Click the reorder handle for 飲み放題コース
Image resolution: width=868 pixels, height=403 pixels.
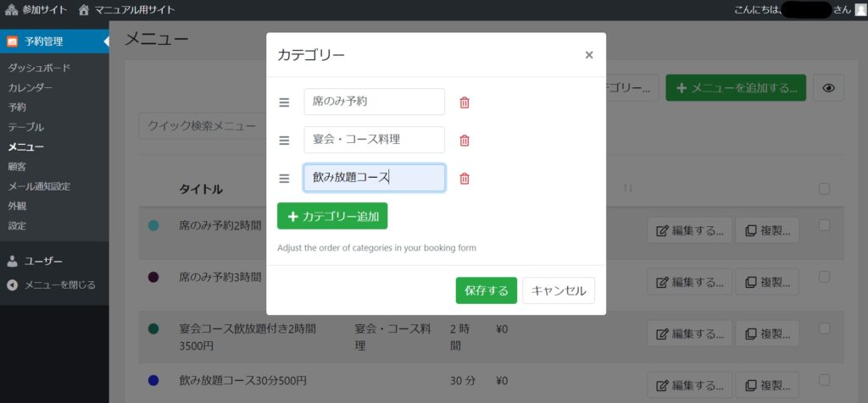pyautogui.click(x=285, y=179)
